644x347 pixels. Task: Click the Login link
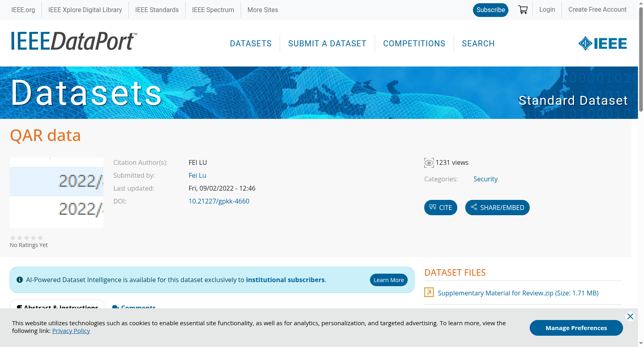(x=547, y=9)
